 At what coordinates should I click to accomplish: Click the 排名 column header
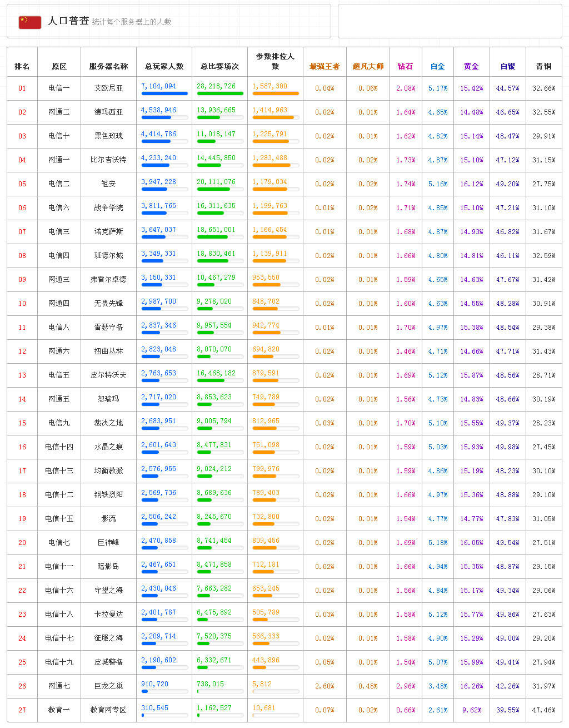pos(22,66)
